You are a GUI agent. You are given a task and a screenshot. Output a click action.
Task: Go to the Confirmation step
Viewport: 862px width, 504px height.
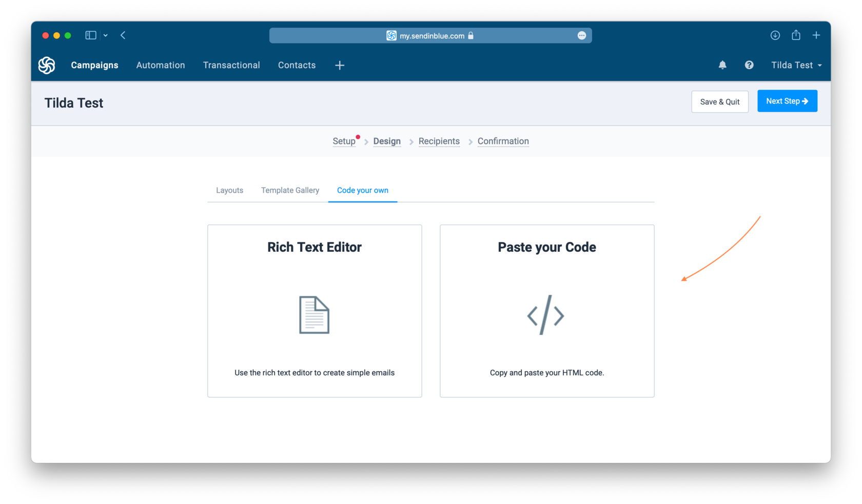503,141
